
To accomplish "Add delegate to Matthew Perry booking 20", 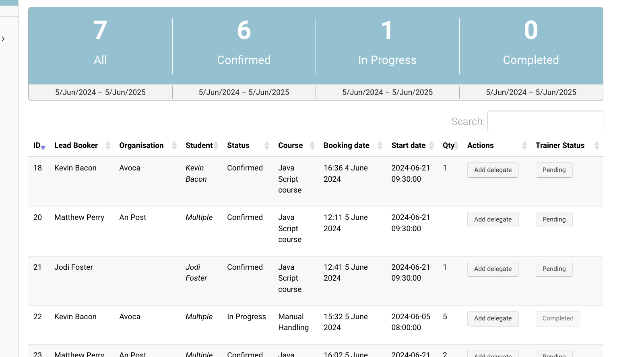I will (493, 220).
